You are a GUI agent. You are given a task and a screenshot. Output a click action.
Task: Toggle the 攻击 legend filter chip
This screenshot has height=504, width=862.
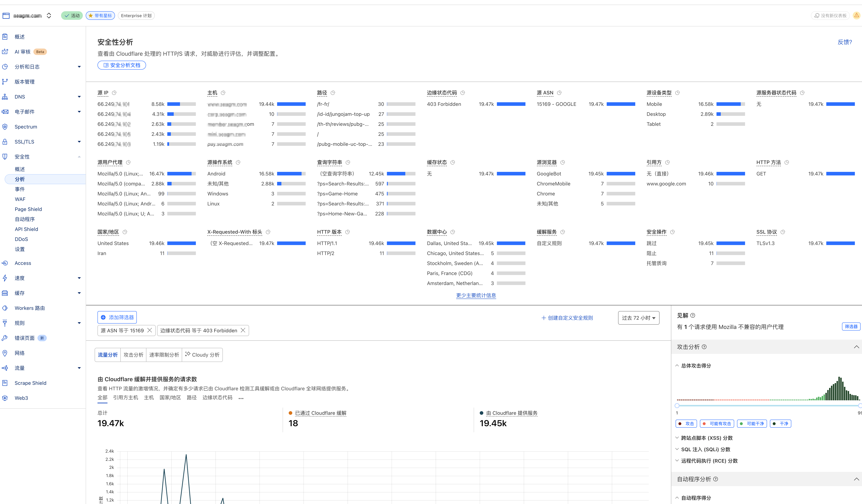pos(686,424)
